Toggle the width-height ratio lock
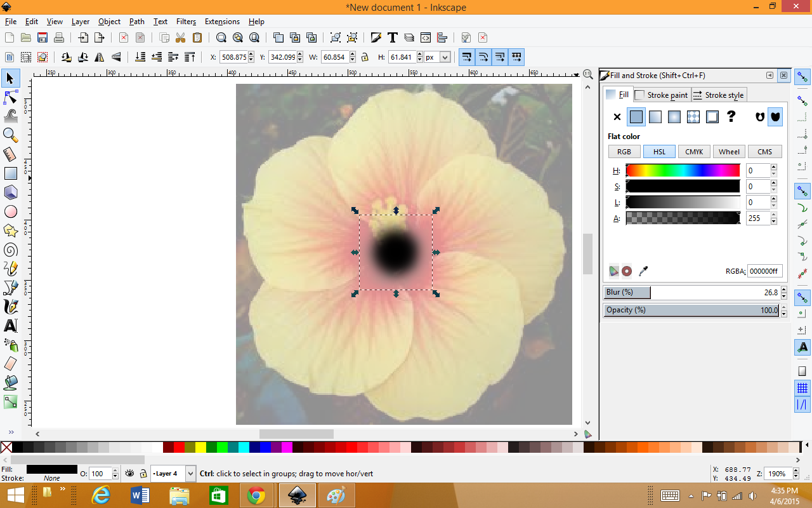812x508 pixels. pyautogui.click(x=365, y=57)
